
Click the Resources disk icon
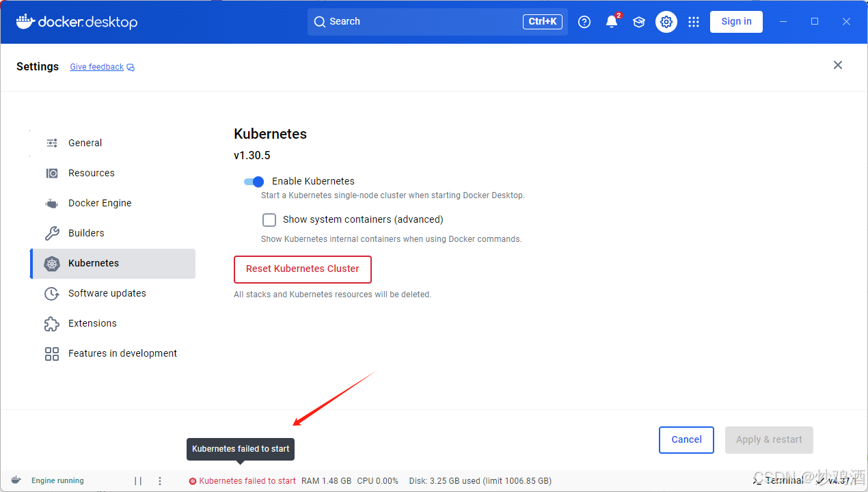[52, 173]
